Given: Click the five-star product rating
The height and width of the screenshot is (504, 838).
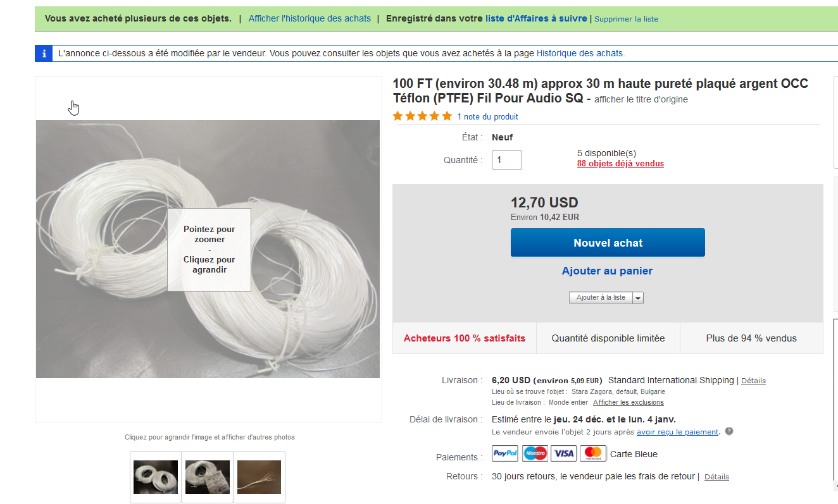Looking at the screenshot, I should pyautogui.click(x=422, y=116).
